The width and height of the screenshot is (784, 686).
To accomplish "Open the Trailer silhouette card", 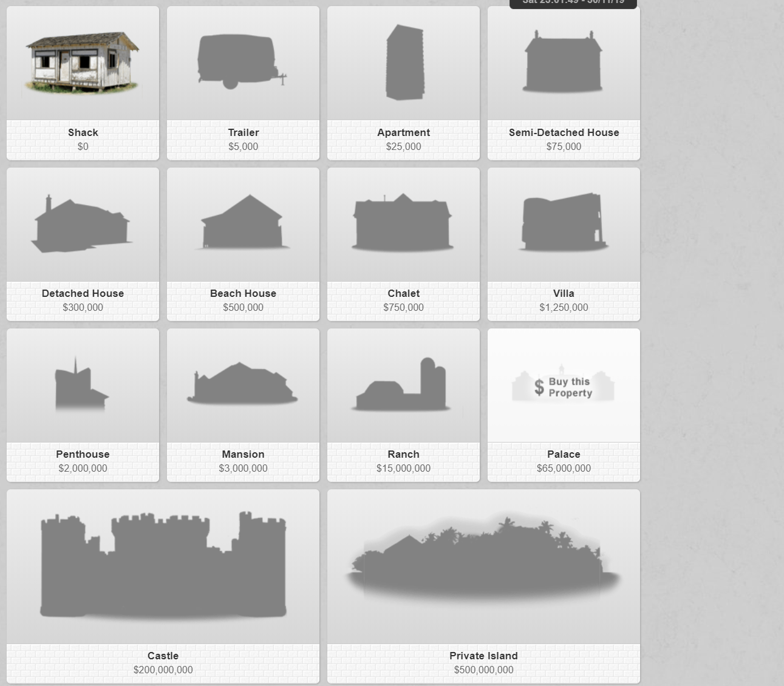I will click(x=242, y=62).
